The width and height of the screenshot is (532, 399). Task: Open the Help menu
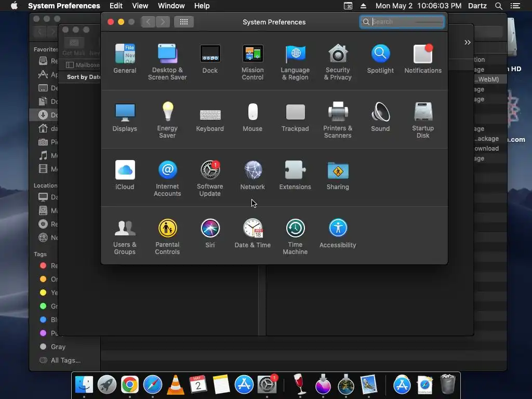pos(202,6)
